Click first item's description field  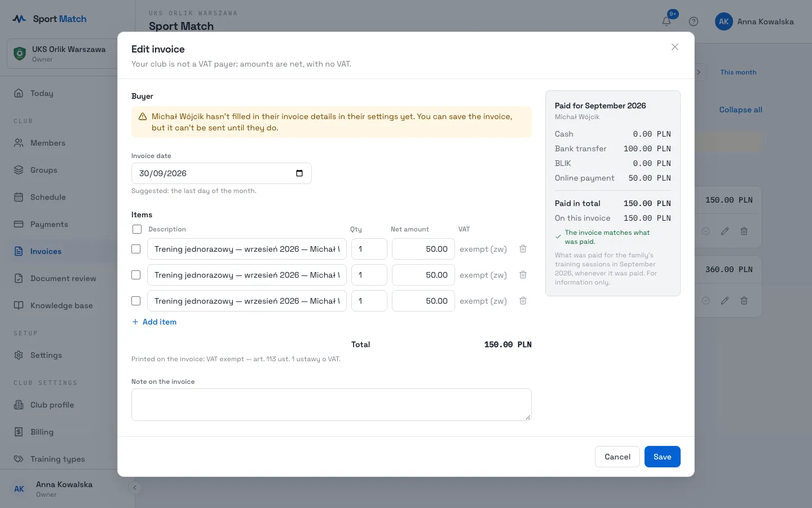pyautogui.click(x=247, y=249)
